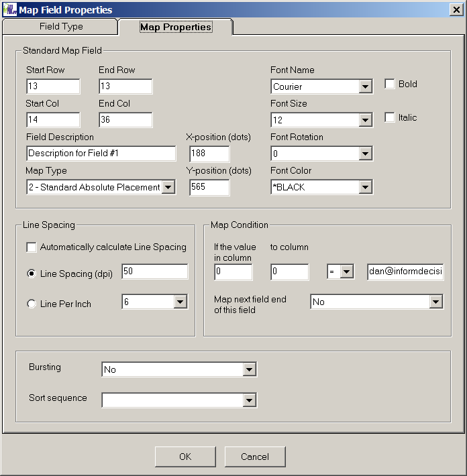467x476 pixels.
Task: Switch to the Field Type tab
Action: tap(61, 27)
